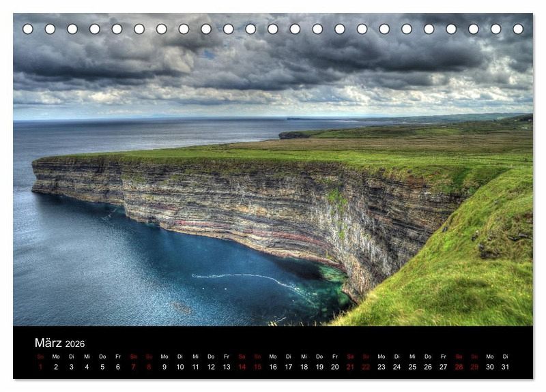546x392 pixels.
Task: Select day 23 in the calendar row
Action: 382,367
